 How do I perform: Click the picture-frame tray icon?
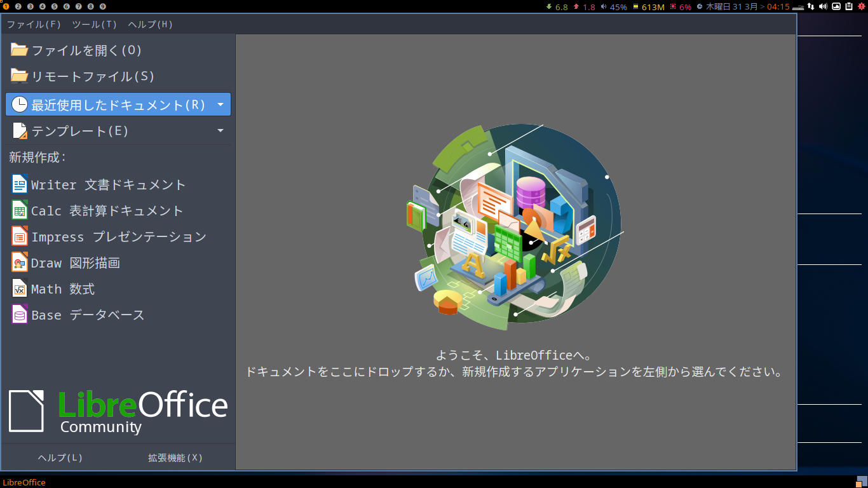pyautogui.click(x=836, y=6)
